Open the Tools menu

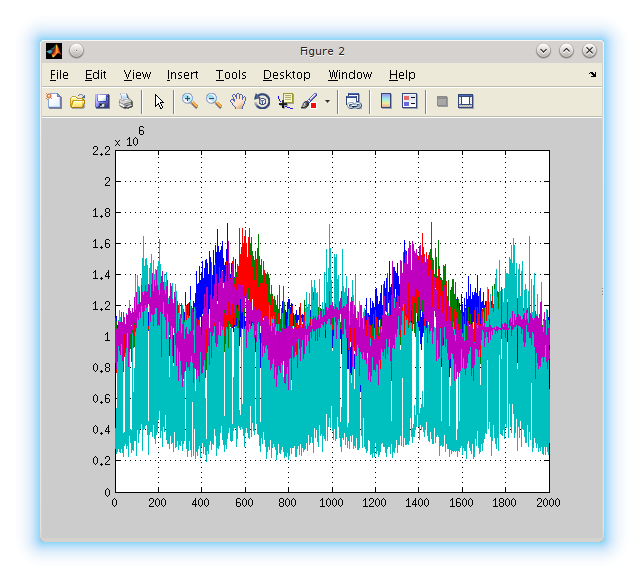click(231, 75)
